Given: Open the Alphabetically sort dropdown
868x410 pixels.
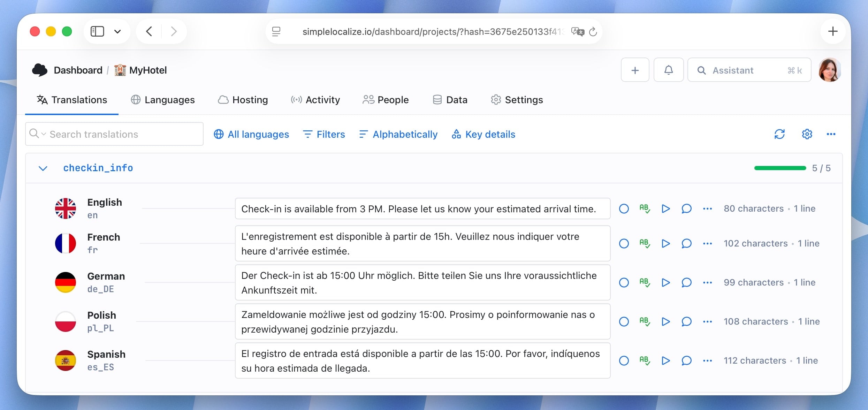Looking at the screenshot, I should [398, 134].
